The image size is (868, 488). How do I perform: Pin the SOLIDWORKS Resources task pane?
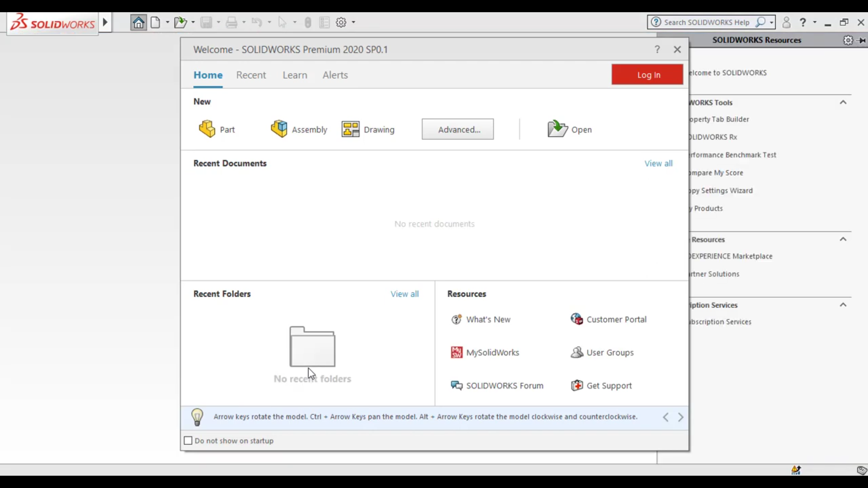point(862,40)
